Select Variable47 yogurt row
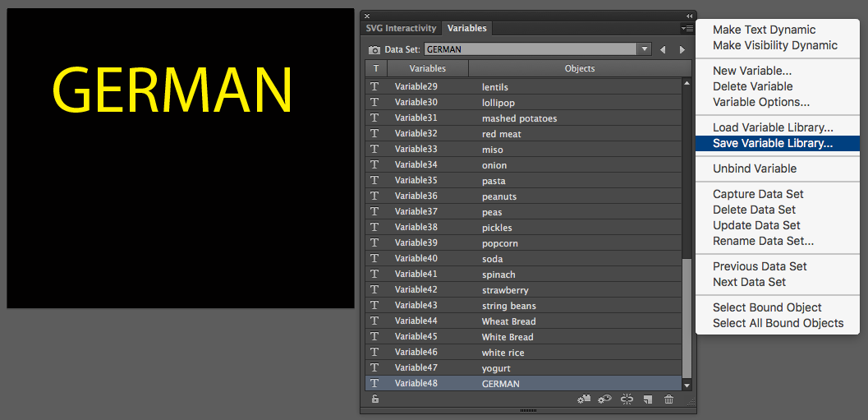Viewport: 868px width, 420px height. 523,367
